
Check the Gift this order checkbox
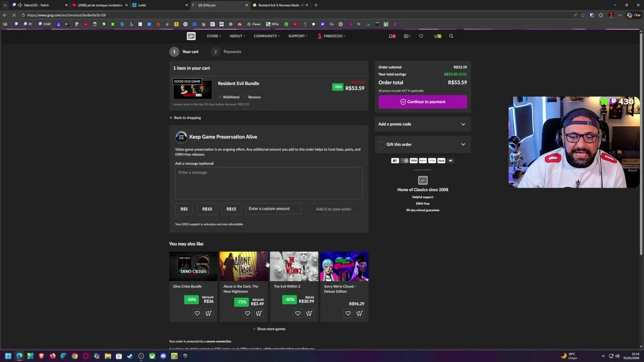point(381,144)
